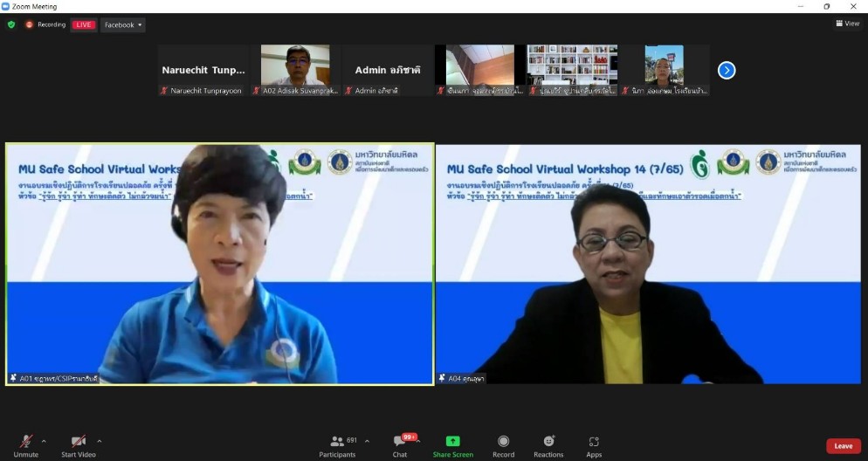Open the Participants panel

pos(337,446)
